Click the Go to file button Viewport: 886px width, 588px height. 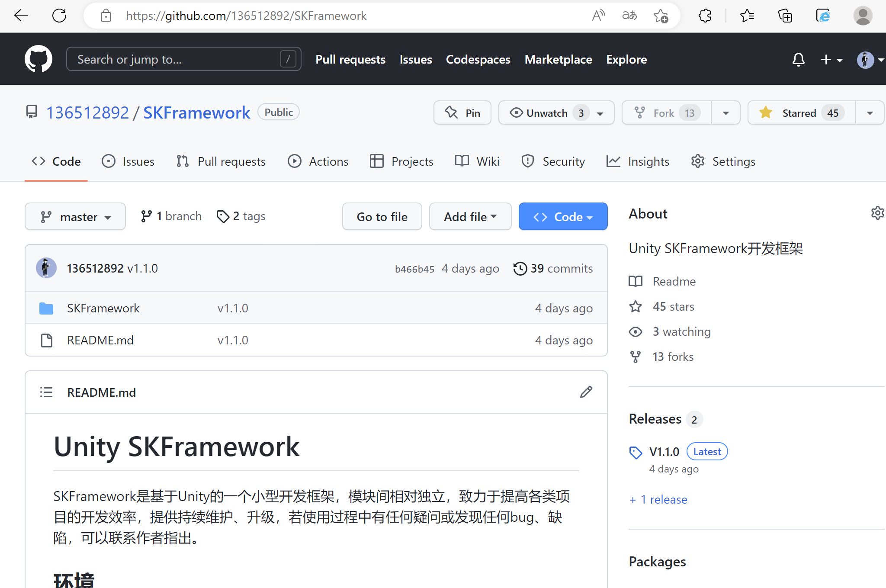point(382,216)
